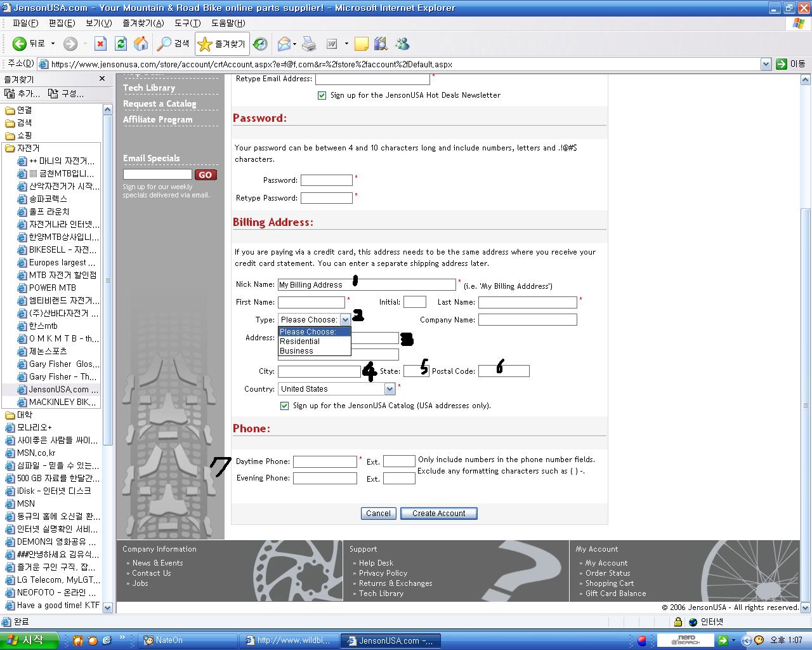
Task: Close the Favorites side panel
Action: click(102, 79)
